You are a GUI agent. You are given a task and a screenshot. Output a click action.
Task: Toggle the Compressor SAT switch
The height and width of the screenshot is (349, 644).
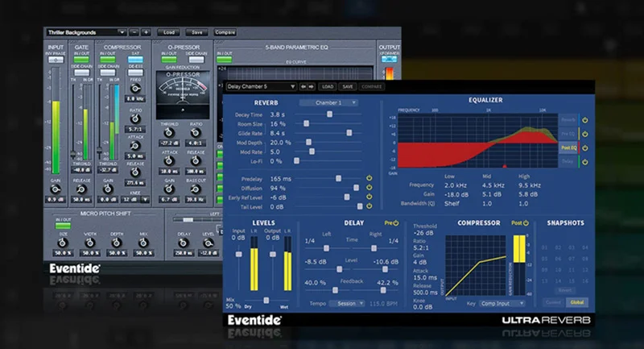[x=135, y=60]
